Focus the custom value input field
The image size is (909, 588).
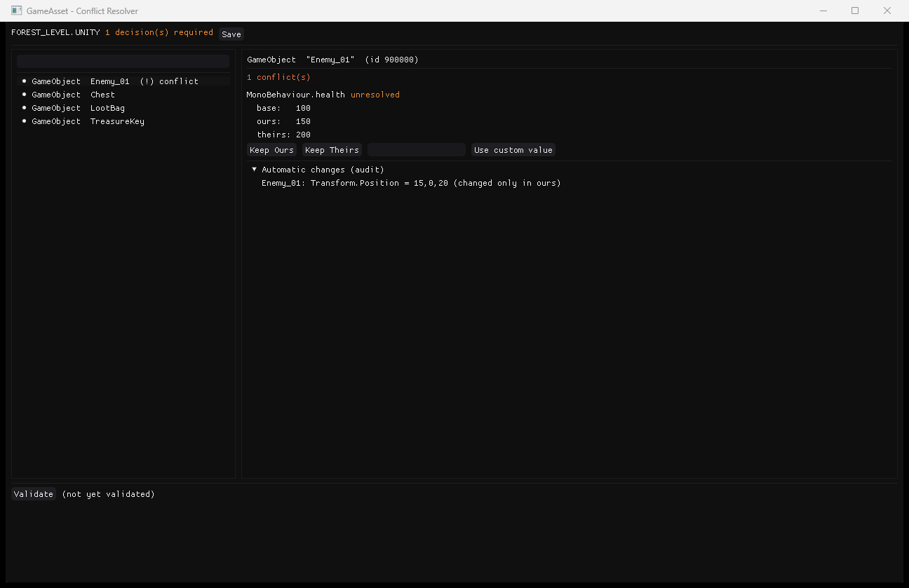[417, 150]
